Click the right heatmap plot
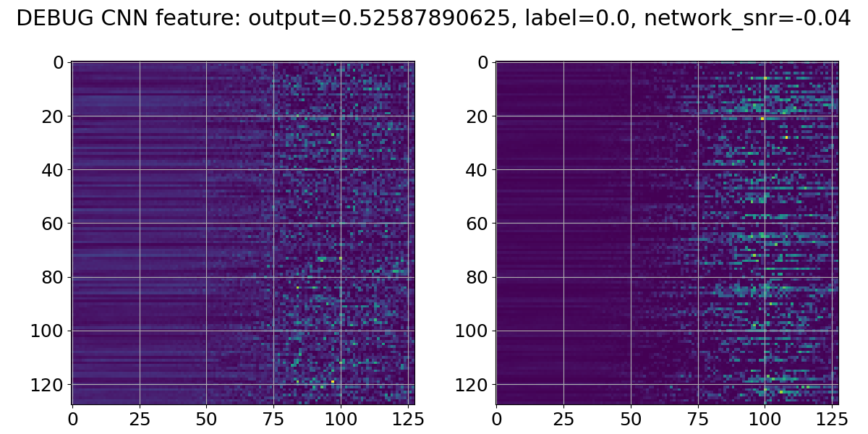Screen dimensions: 868x434 [667, 233]
